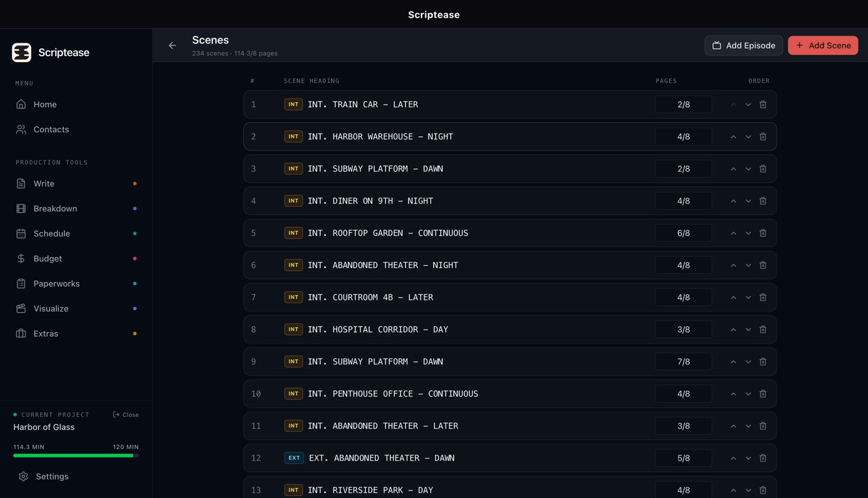Select heading INT. RIVERSIDE PARK – DAY
The height and width of the screenshot is (498, 868).
[x=370, y=491]
